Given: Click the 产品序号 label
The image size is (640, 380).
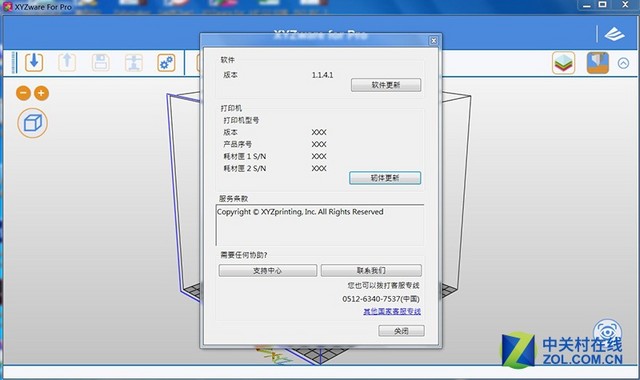Looking at the screenshot, I should 237,144.
